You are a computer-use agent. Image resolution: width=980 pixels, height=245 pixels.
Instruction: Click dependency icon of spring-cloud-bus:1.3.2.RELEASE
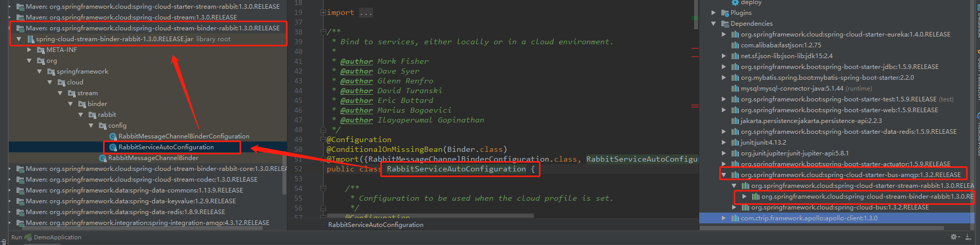pyautogui.click(x=746, y=207)
